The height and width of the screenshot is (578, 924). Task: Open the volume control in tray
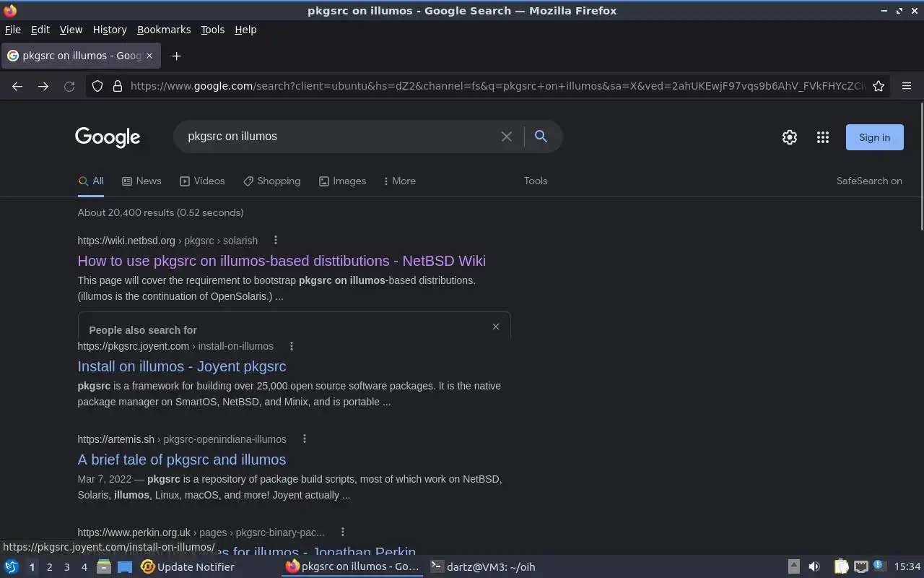pos(814,566)
